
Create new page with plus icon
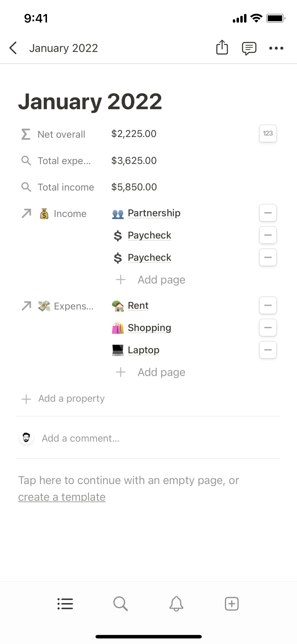coord(232,604)
